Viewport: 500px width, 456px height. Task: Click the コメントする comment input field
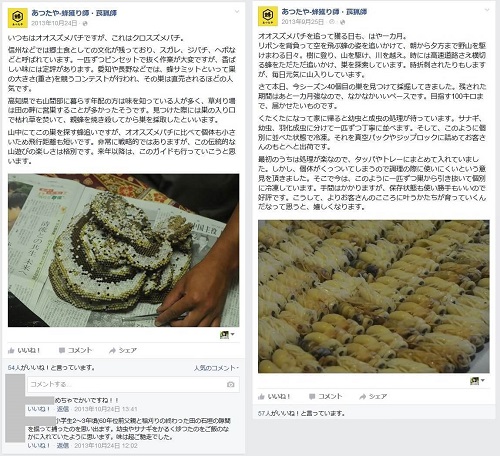click(133, 384)
